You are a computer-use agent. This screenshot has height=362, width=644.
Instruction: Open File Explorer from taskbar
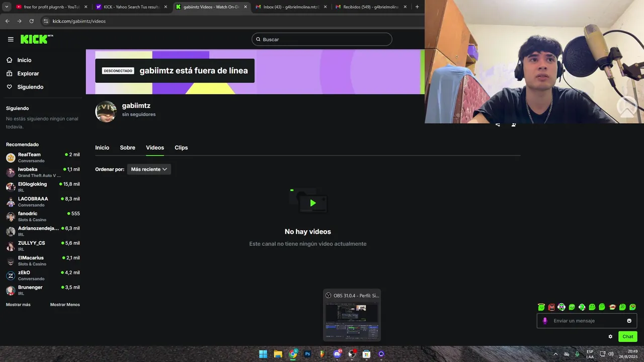click(x=278, y=354)
